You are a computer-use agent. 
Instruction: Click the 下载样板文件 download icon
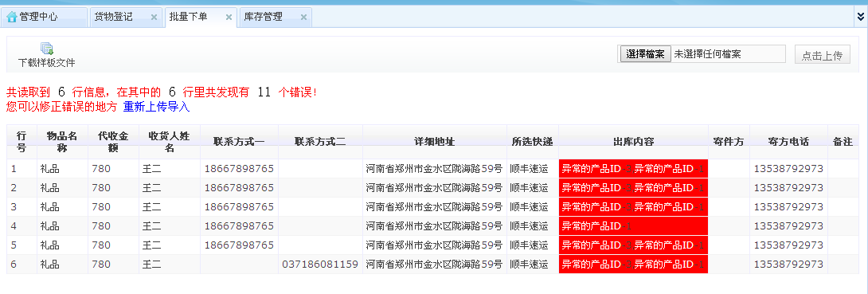(x=46, y=49)
